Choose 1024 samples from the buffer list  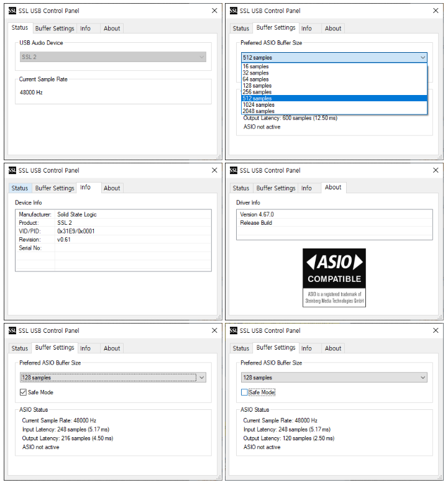[x=334, y=105]
